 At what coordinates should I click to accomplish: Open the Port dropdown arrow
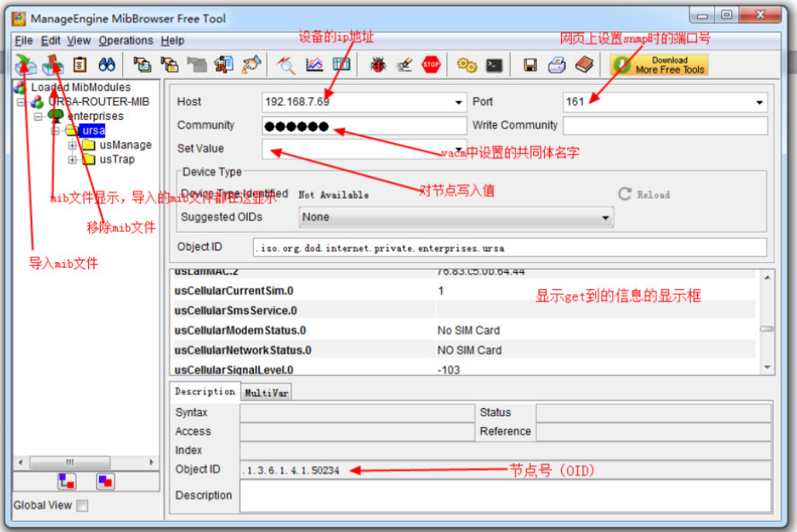(759, 102)
